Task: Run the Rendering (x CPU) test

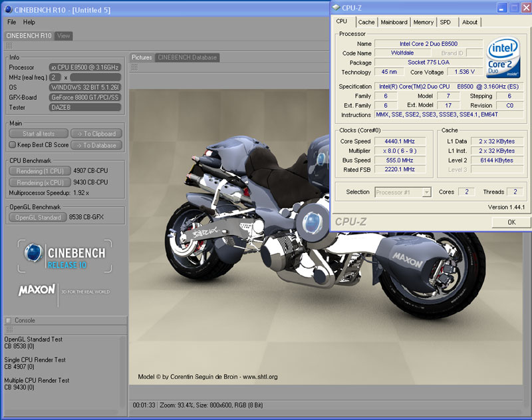Action: 40,182
